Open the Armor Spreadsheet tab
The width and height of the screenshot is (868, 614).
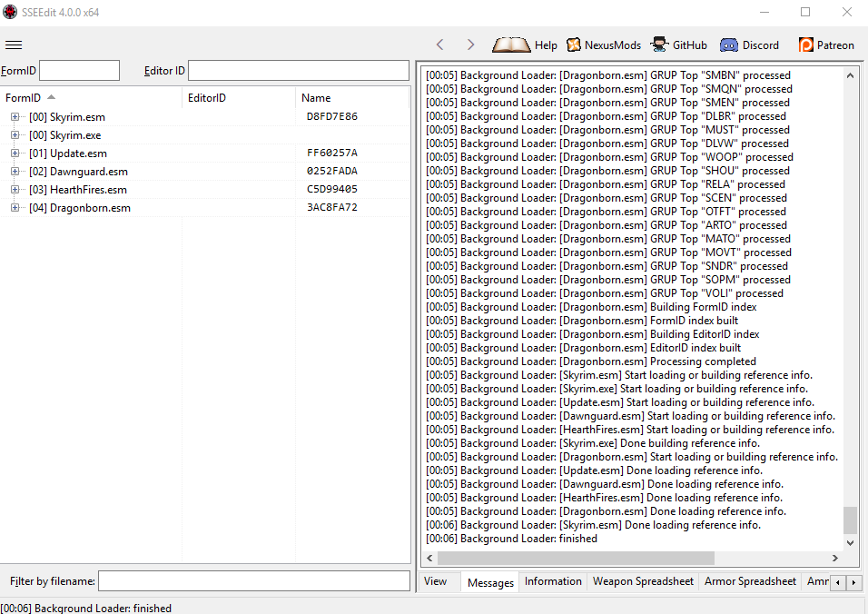click(x=750, y=581)
